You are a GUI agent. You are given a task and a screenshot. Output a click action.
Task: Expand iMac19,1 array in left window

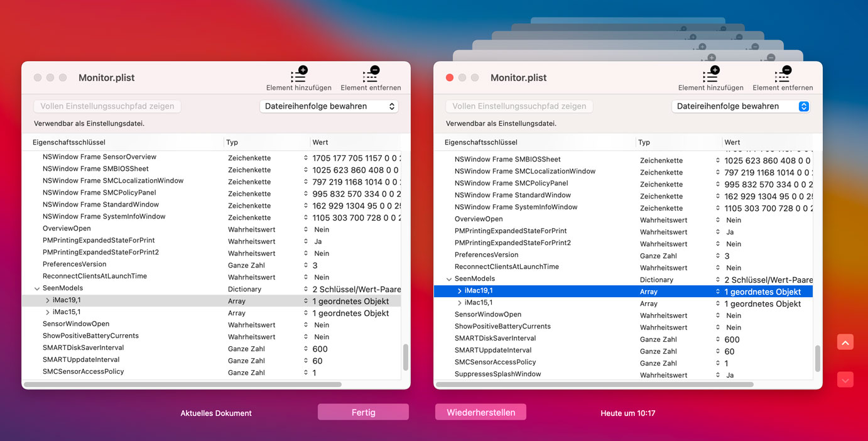pyautogui.click(x=48, y=301)
